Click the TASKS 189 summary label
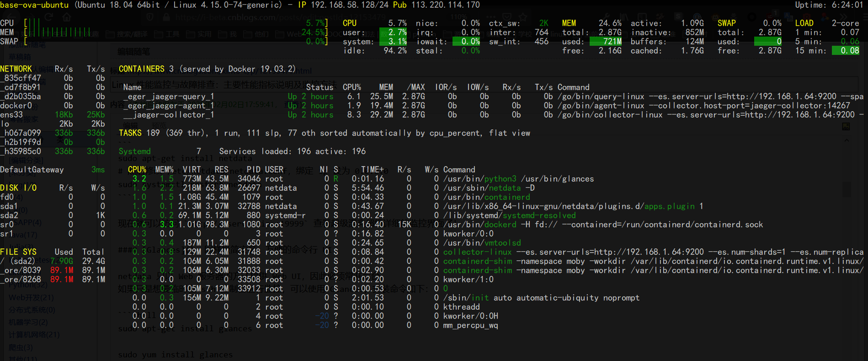Image resolution: width=868 pixels, height=361 pixels. click(x=139, y=133)
